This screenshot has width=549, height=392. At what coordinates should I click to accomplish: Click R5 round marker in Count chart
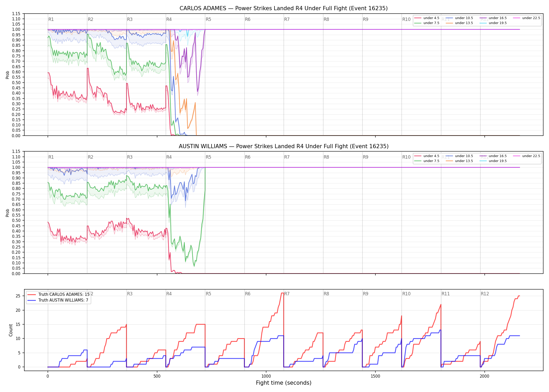(208, 294)
